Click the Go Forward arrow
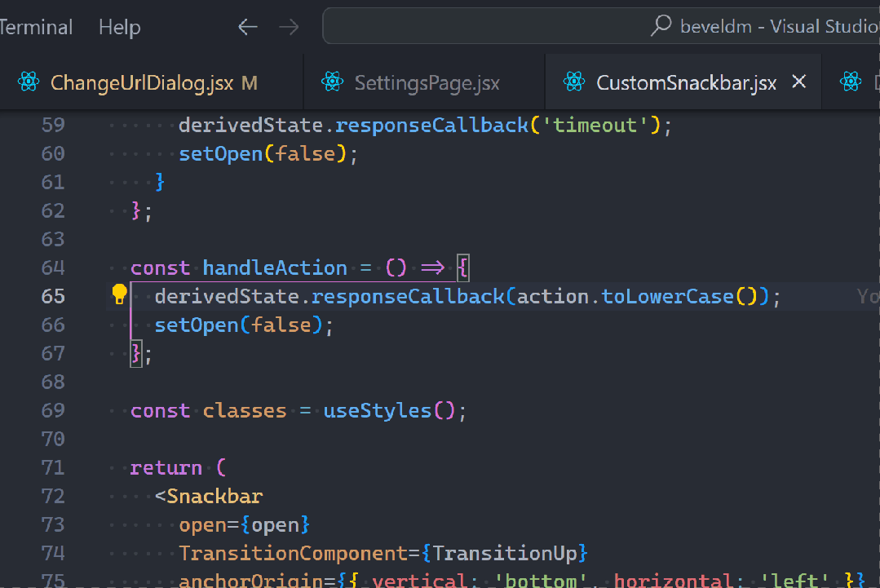 [x=289, y=27]
